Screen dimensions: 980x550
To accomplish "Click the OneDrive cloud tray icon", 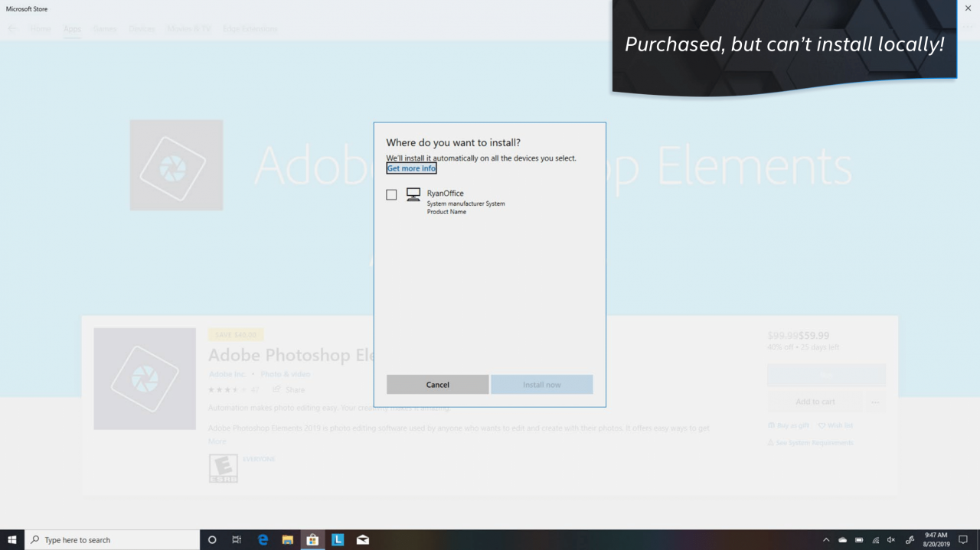I will pyautogui.click(x=842, y=540).
